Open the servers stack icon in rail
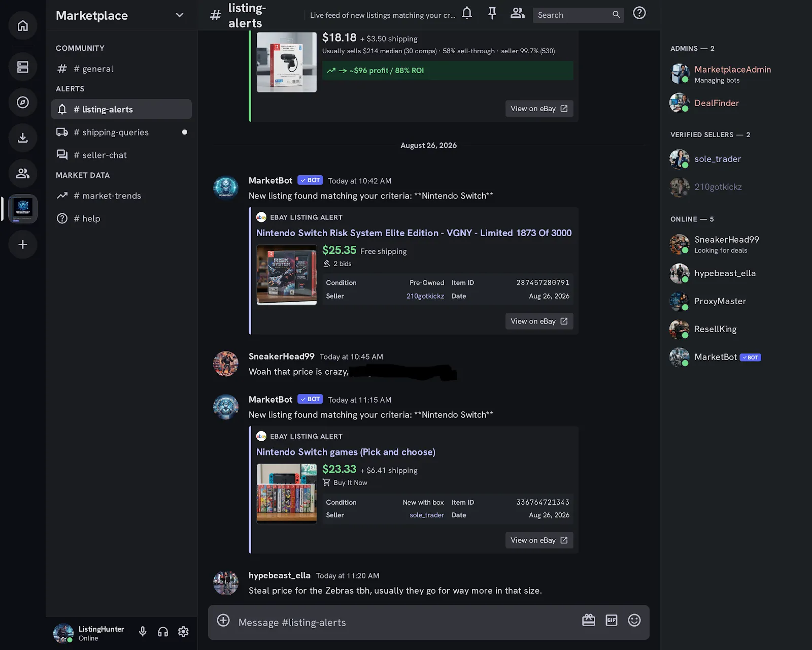812x650 pixels. (23, 67)
